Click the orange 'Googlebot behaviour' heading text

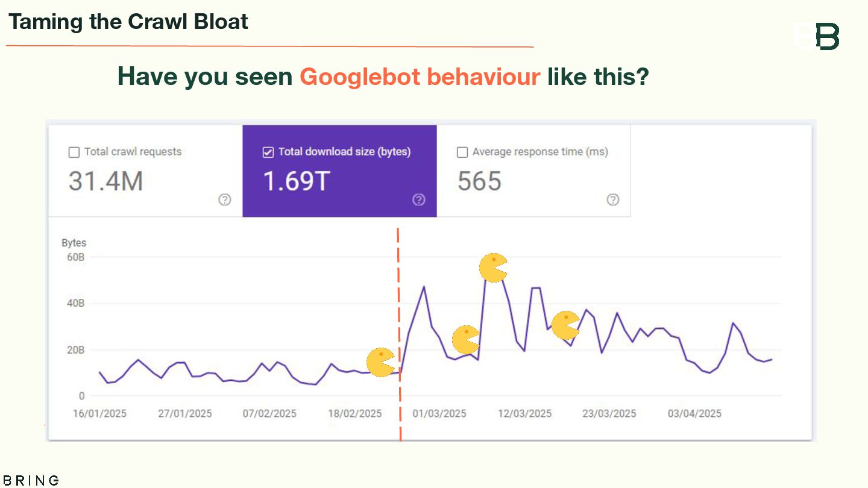coord(420,77)
